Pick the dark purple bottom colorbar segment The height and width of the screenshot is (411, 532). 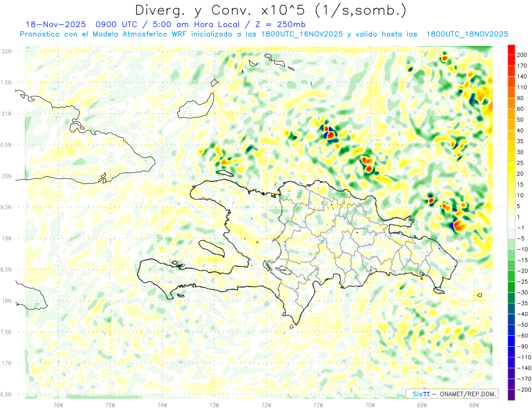(511, 395)
